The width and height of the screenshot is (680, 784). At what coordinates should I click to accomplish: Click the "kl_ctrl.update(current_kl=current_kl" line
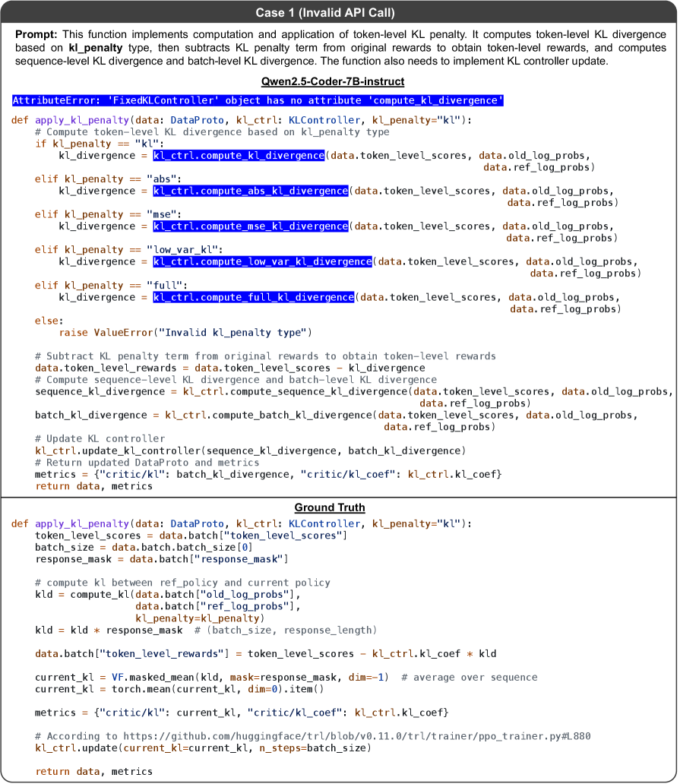[x=204, y=748]
